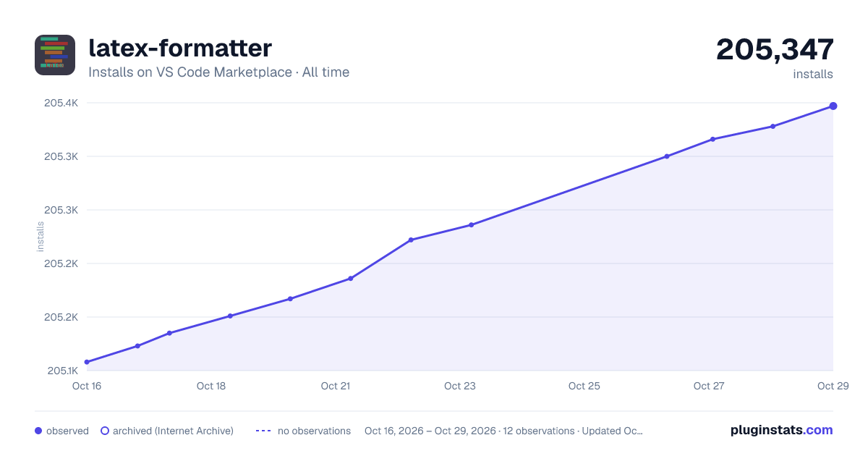Click the 205.1K y-axis label

(x=63, y=371)
